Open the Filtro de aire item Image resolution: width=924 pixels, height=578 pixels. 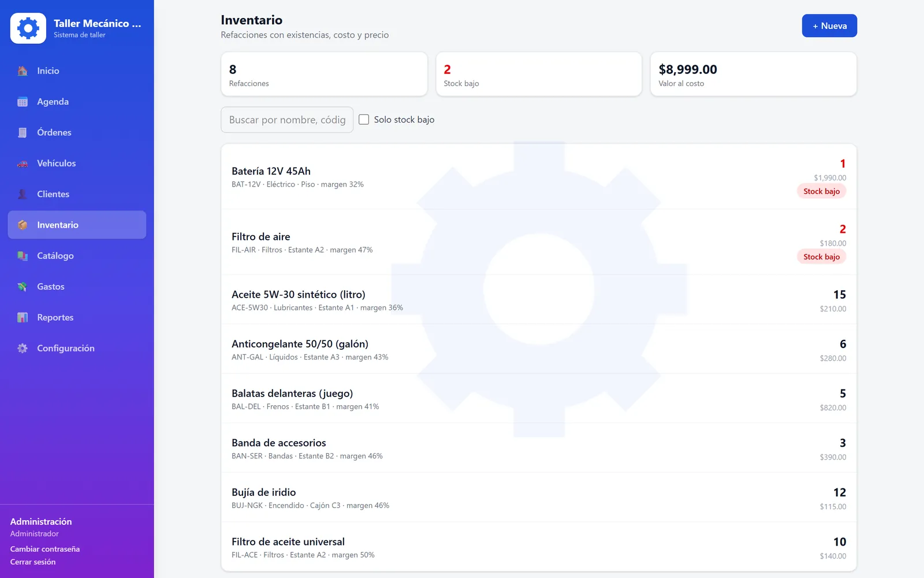coord(539,242)
